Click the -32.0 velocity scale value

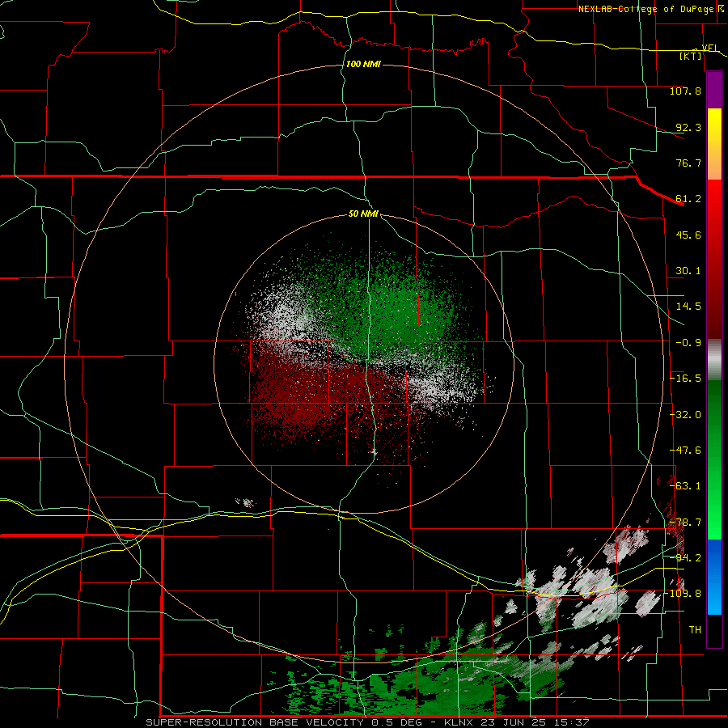pyautogui.click(x=685, y=415)
